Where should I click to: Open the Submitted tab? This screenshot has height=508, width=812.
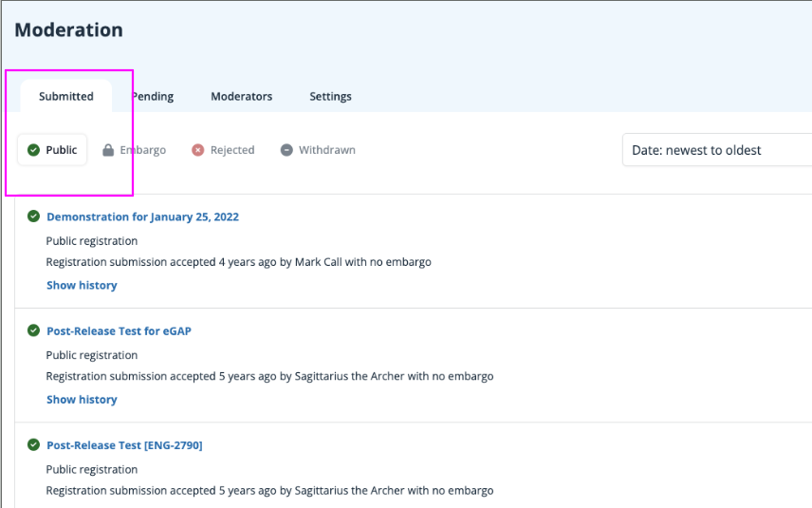click(x=65, y=97)
